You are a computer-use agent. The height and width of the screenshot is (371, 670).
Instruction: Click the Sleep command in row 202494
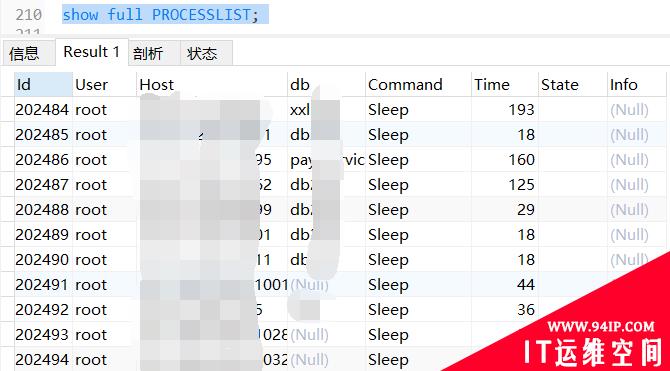[x=388, y=360]
